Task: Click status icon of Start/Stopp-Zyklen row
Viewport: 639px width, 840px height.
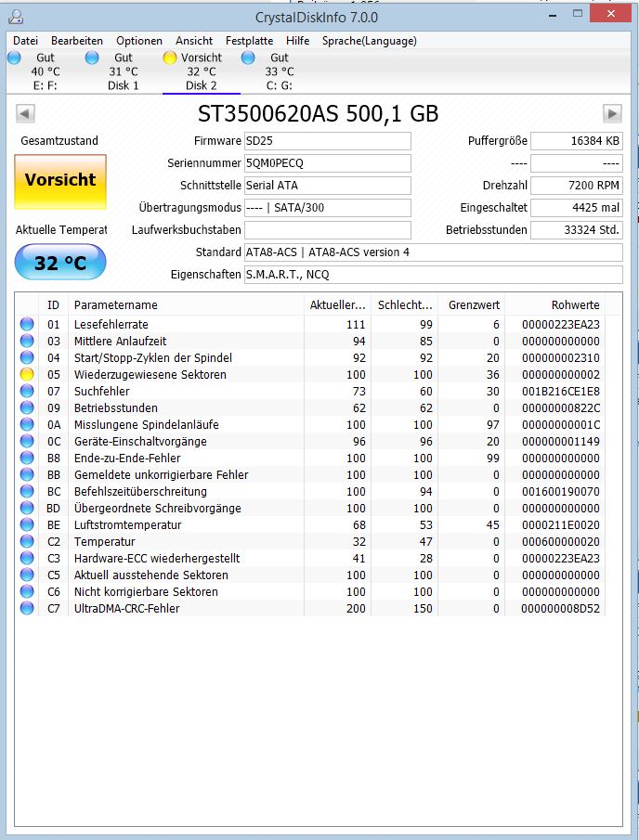Action: coord(27,357)
